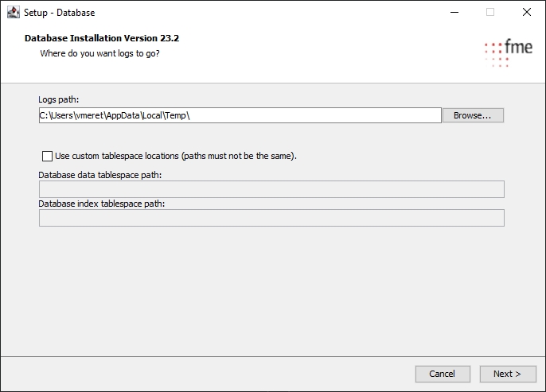Image resolution: width=546 pixels, height=392 pixels.
Task: Click the 'Database Installation Version 23.2' heading
Action: 107,38
